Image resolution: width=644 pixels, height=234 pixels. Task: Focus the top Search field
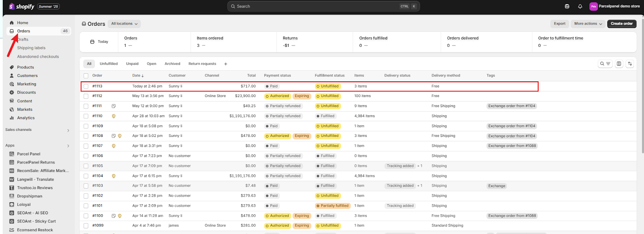click(324, 6)
